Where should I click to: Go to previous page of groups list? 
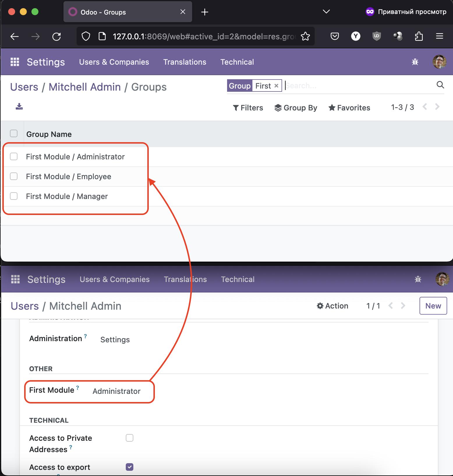(x=425, y=107)
